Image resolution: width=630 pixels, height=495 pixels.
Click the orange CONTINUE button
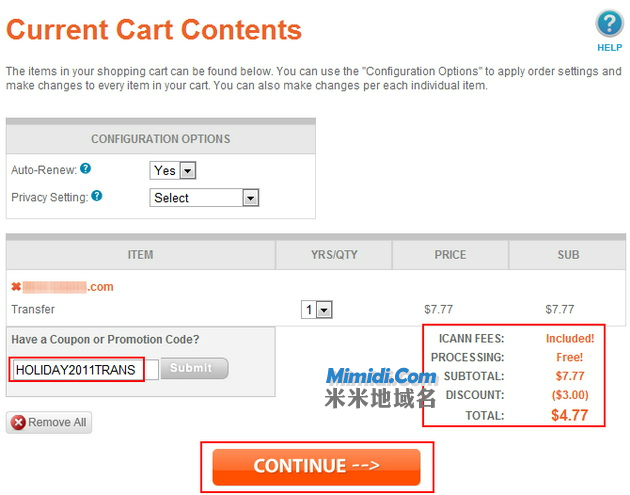coord(316,467)
